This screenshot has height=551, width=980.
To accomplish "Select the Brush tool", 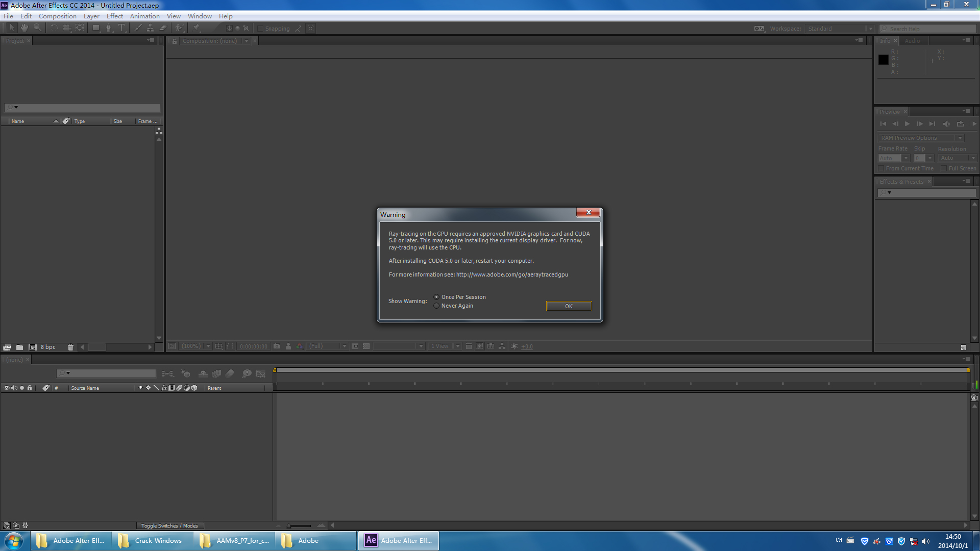I will 138,28.
